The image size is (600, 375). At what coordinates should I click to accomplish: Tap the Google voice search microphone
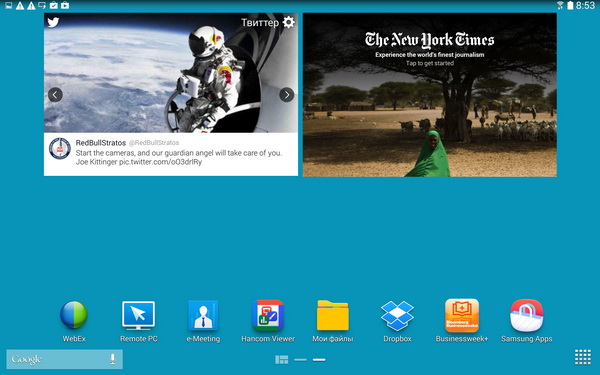click(x=112, y=359)
